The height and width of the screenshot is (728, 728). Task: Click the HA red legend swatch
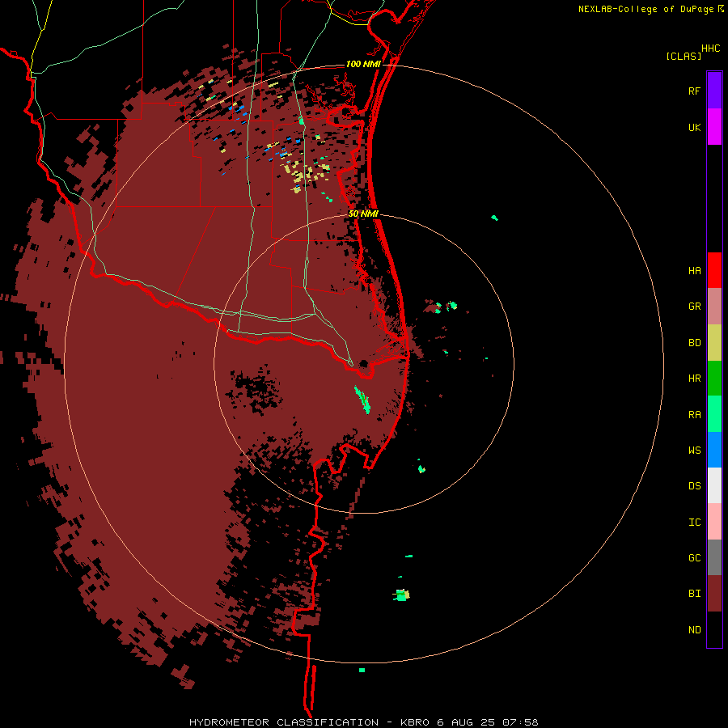[x=714, y=270]
